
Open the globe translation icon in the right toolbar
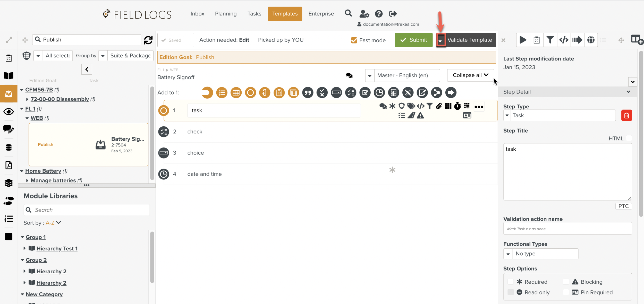tap(591, 40)
